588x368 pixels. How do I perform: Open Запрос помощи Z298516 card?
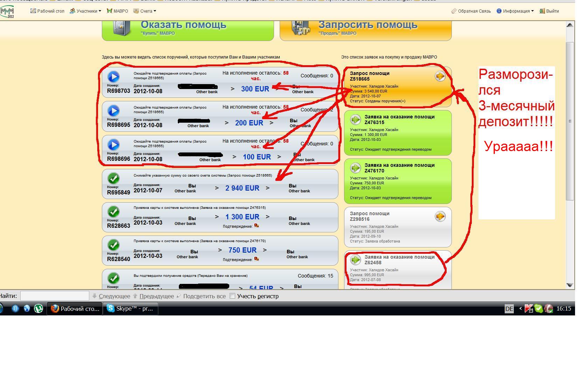coord(398,227)
